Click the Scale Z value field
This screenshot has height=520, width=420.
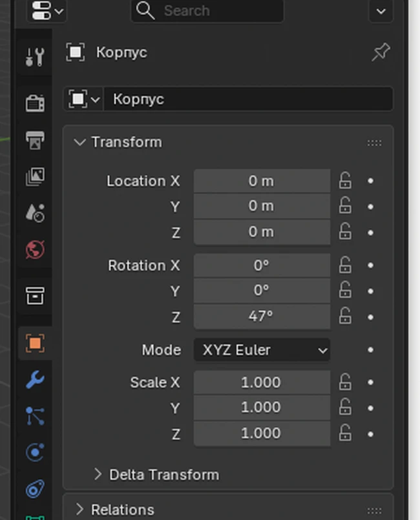pos(262,433)
